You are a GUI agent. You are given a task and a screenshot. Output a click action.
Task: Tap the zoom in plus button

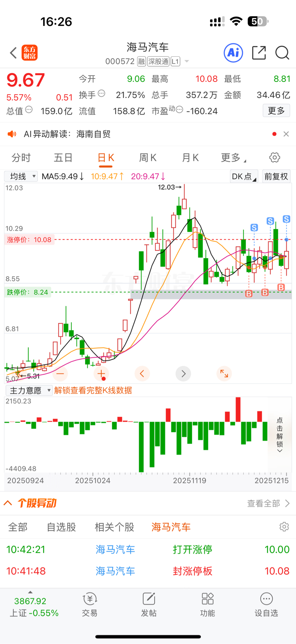101,374
